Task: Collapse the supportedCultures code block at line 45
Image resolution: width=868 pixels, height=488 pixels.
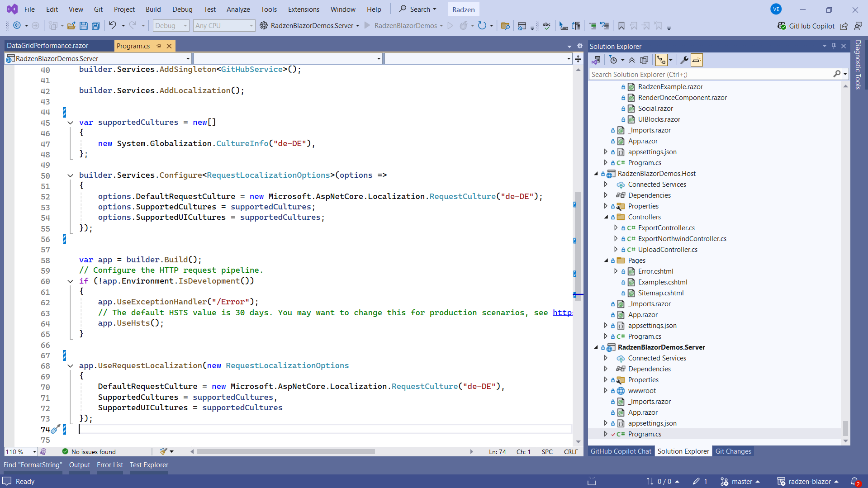Action: click(70, 123)
